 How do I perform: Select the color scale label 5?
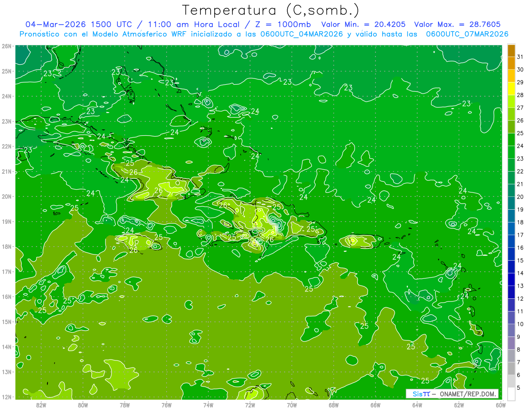[x=518, y=388]
